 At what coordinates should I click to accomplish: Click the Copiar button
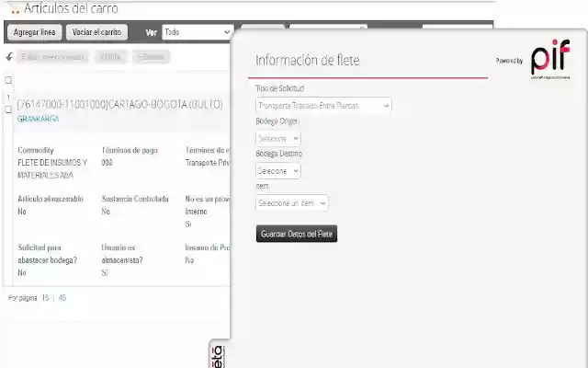(110, 57)
